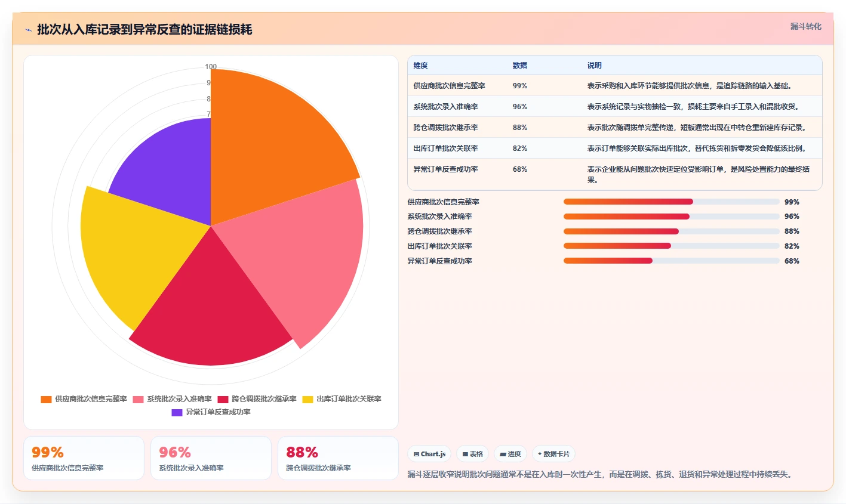Click the 99% value in the table
846x504 pixels.
(519, 86)
